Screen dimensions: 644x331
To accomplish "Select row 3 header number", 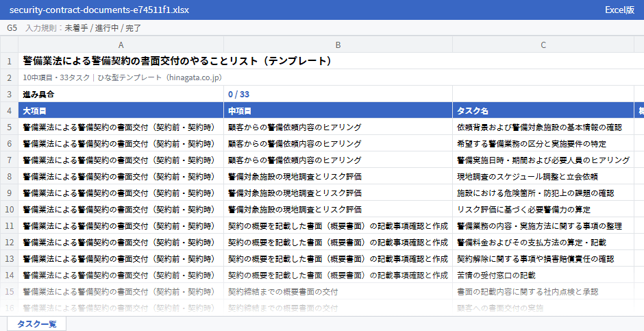I will [x=9, y=94].
